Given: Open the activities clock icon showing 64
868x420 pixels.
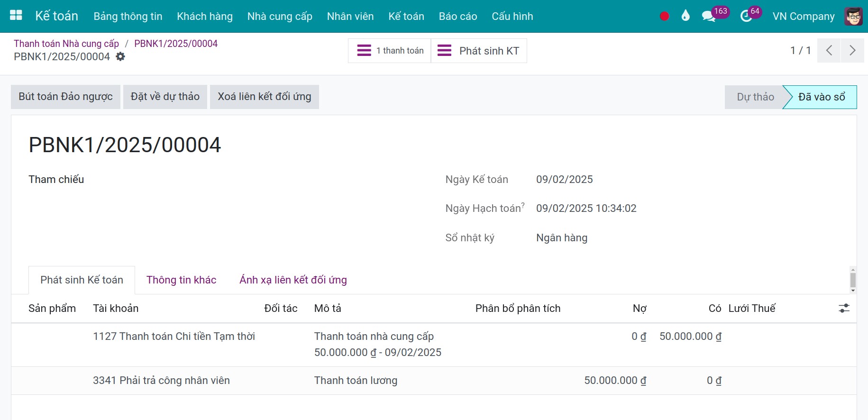Looking at the screenshot, I should coord(746,16).
